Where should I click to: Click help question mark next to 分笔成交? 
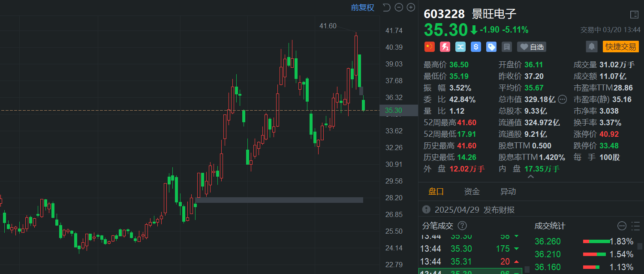pyautogui.click(x=462, y=226)
